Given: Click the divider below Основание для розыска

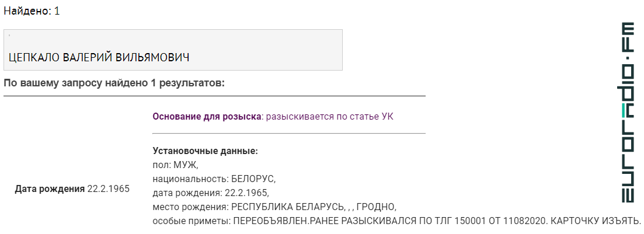Looking at the screenshot, I should (x=289, y=134).
